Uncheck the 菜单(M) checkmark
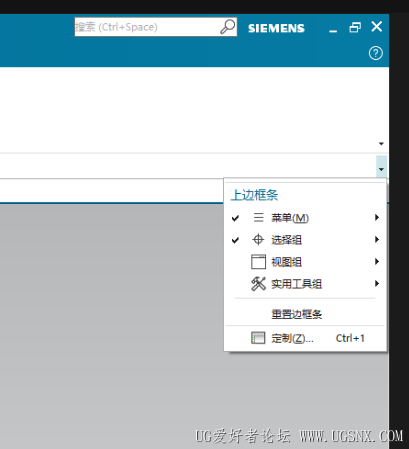Image resolution: width=409 pixels, height=449 pixels. click(x=235, y=218)
